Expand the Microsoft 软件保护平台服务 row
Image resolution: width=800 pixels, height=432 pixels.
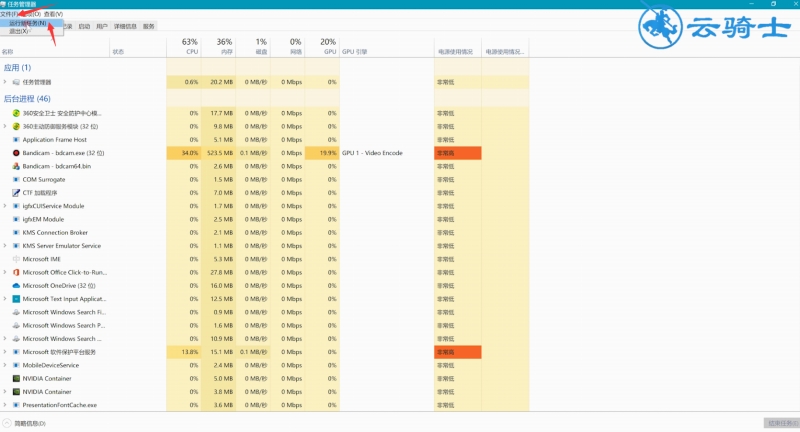(x=5, y=352)
